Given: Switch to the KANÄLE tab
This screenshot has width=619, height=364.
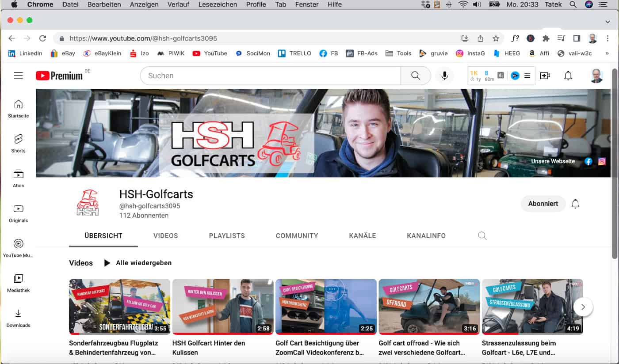Looking at the screenshot, I should point(363,236).
